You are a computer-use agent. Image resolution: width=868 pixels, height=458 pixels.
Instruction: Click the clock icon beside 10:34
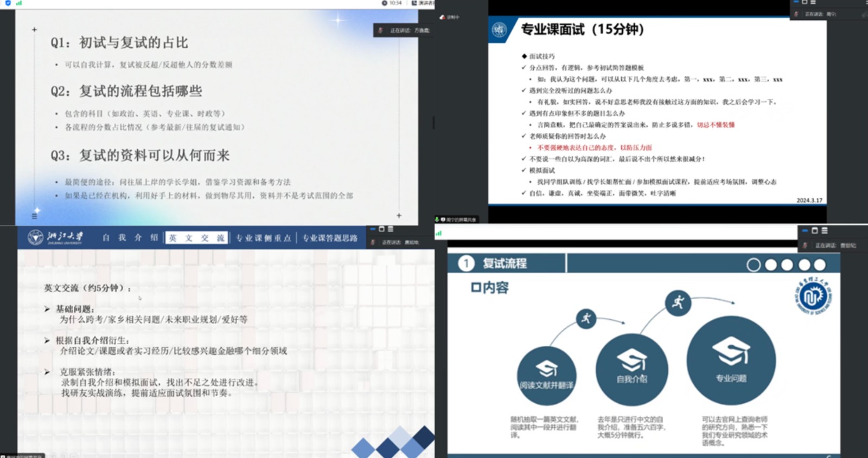385,3
